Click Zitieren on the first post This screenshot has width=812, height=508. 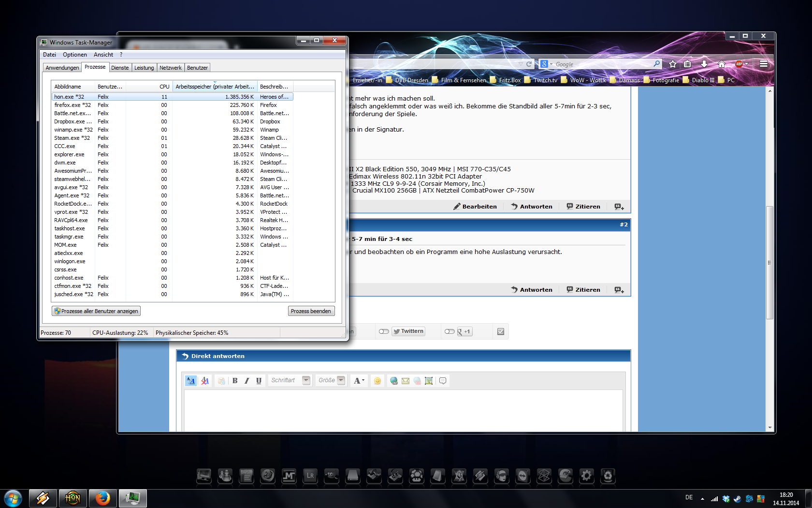click(583, 207)
